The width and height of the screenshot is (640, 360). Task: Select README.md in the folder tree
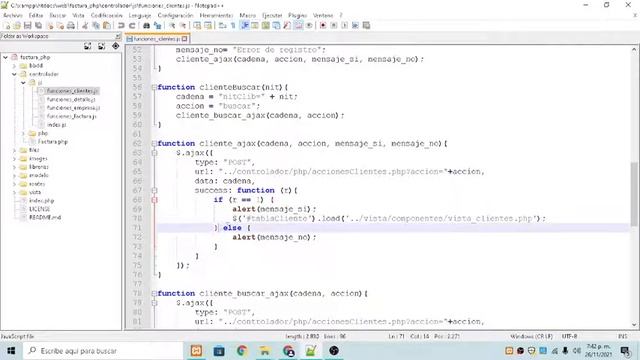coord(45,218)
